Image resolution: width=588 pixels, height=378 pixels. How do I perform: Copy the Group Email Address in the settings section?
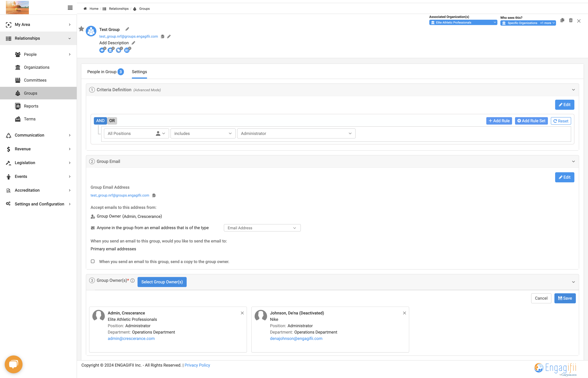click(154, 195)
